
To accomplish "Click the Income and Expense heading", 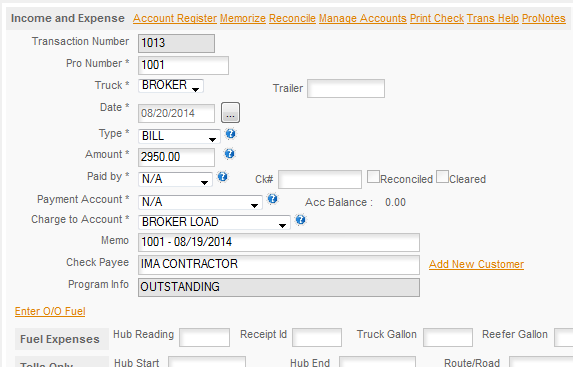I will (x=68, y=18).
